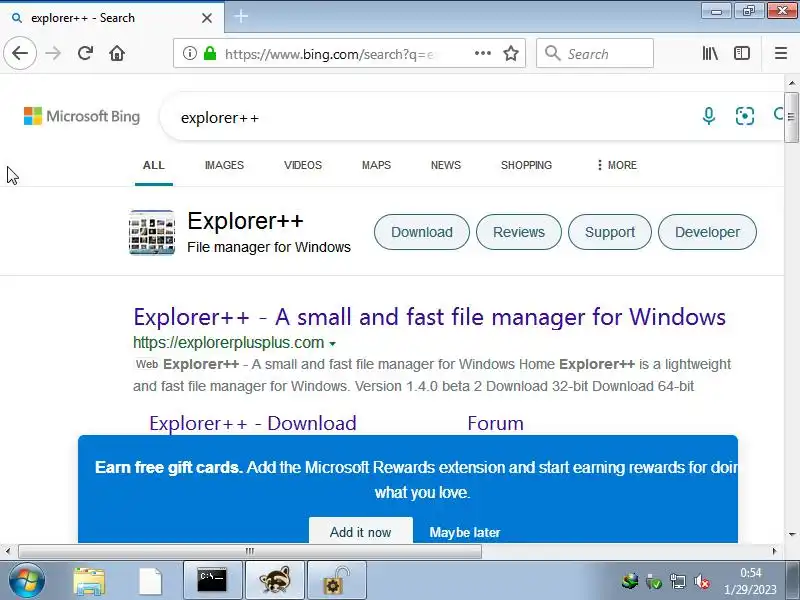
Task: Open the page actions three-dot menu
Action: tap(483, 53)
